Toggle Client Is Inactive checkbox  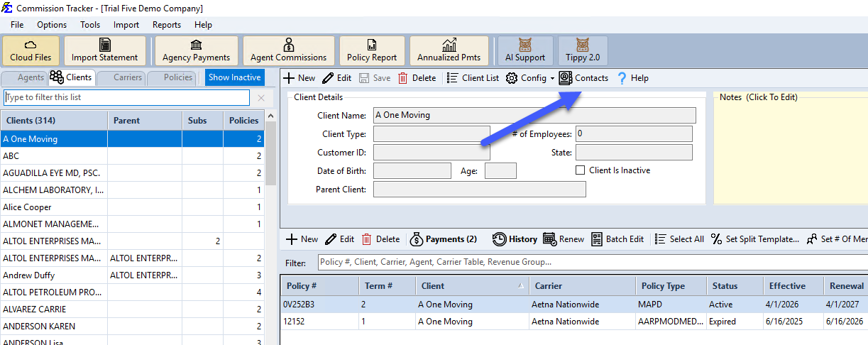click(x=580, y=170)
